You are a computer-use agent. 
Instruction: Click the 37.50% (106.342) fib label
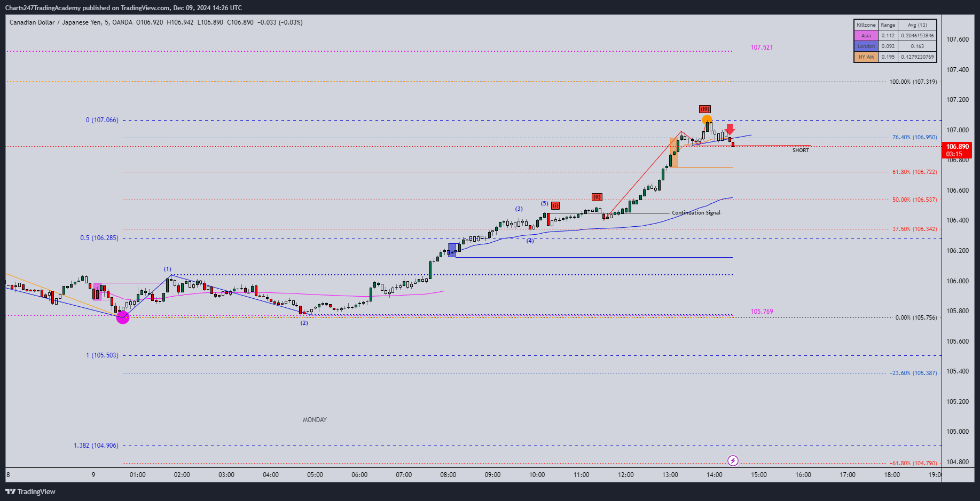point(914,229)
